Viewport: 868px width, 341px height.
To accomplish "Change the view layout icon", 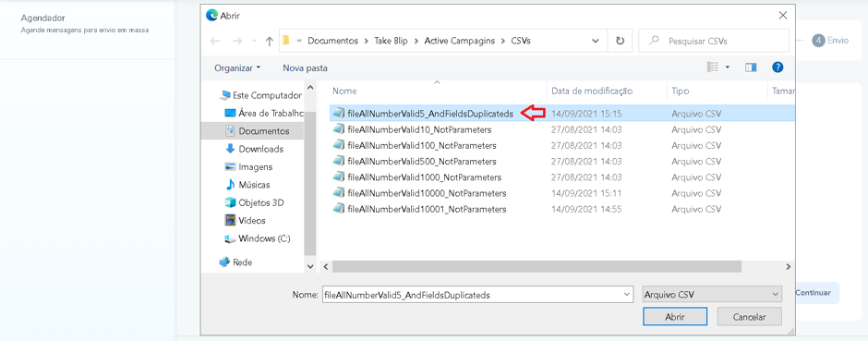I will pyautogui.click(x=713, y=67).
